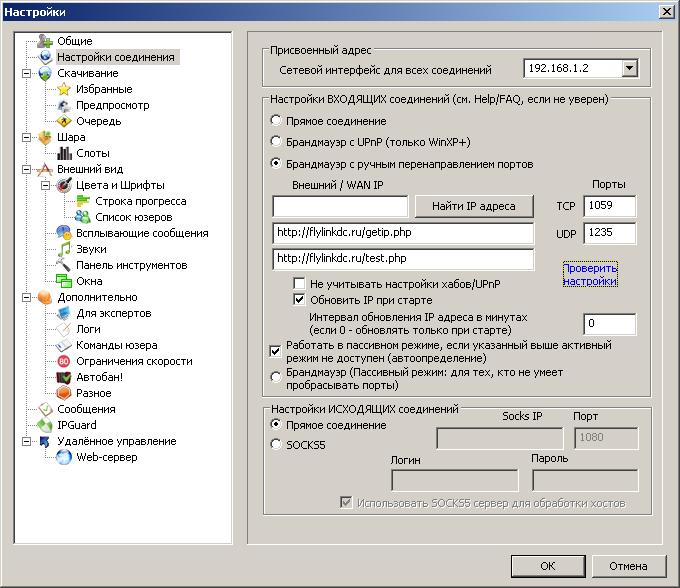
Task: Toggle Не учитывать настройки хабов/UPnP checkbox
Action: [299, 284]
